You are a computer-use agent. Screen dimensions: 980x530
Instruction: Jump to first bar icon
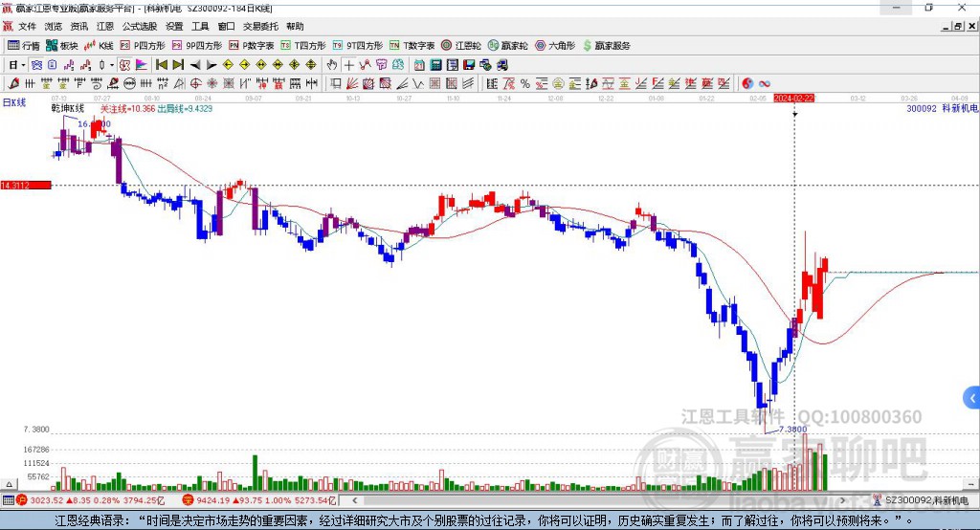[x=161, y=65]
